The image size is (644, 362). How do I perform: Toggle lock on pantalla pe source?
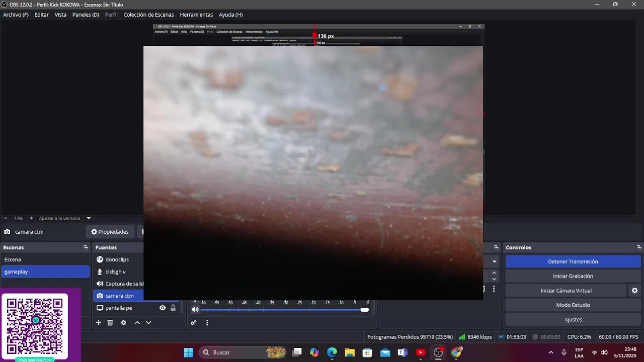173,308
